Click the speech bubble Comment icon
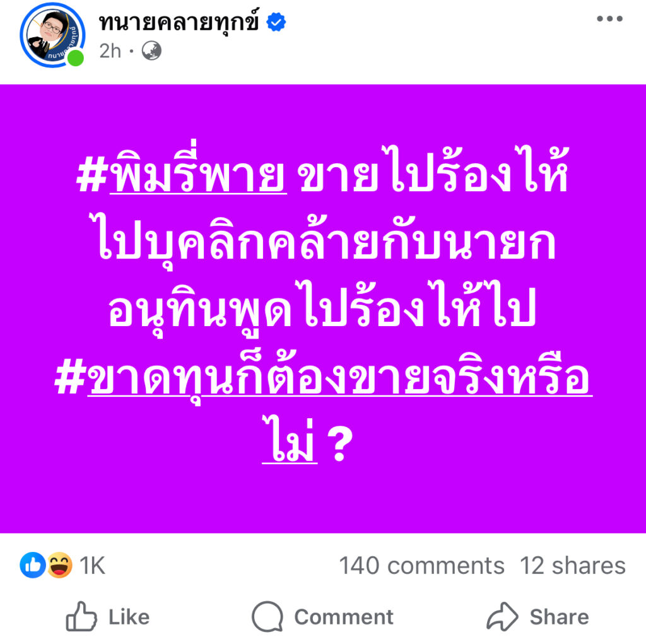 [267, 616]
